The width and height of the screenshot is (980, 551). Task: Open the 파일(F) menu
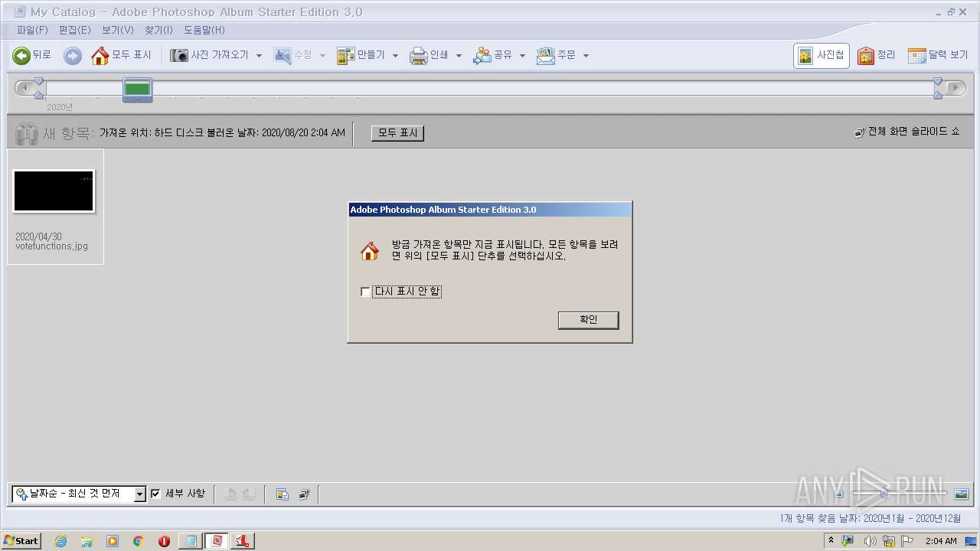coord(32,30)
